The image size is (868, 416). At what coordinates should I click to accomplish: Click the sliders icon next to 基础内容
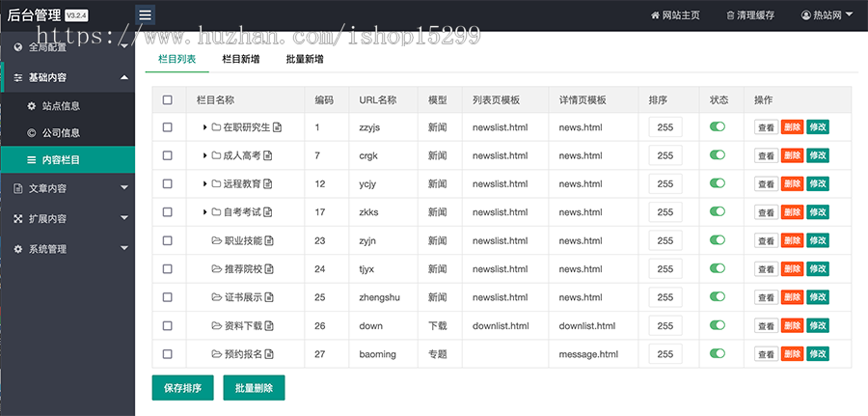pos(18,77)
